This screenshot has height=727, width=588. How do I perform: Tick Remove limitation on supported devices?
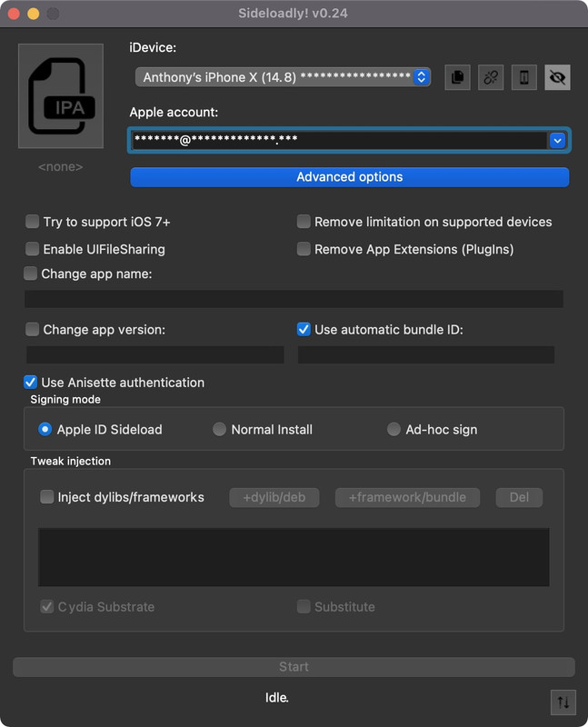click(304, 222)
